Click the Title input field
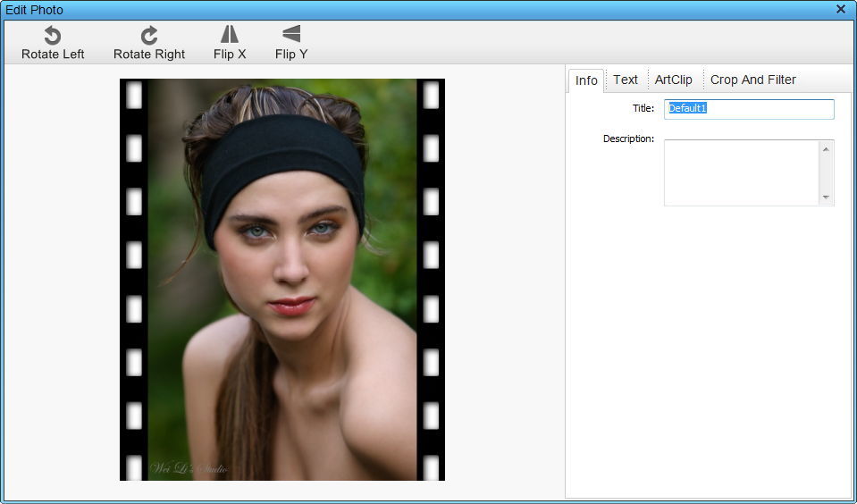Image resolution: width=857 pixels, height=504 pixels. point(749,109)
